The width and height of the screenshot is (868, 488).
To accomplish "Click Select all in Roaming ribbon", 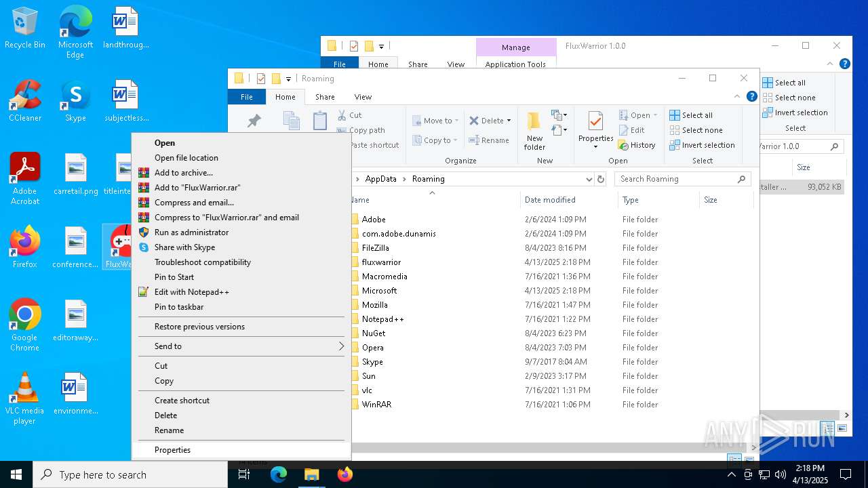I will 691,115.
